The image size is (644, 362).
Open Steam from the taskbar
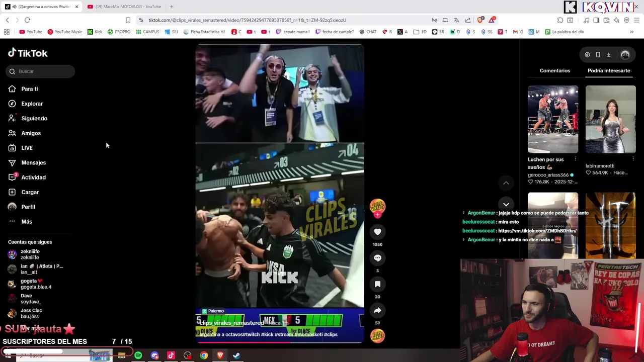[x=236, y=355]
